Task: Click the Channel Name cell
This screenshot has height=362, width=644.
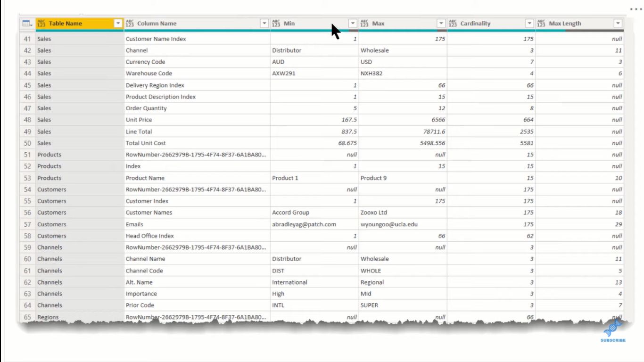Action: click(197, 259)
